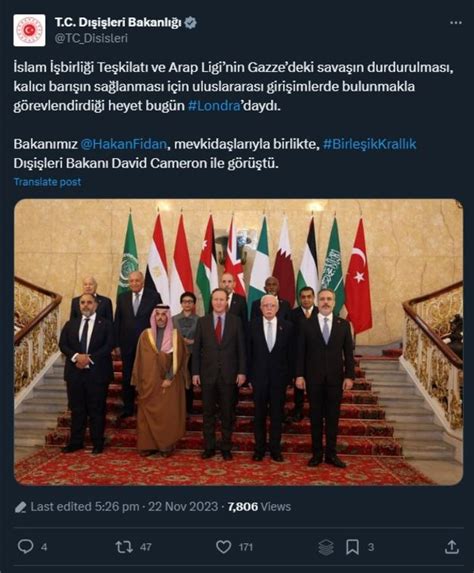This screenshot has height=573, width=474.
Task: Open the ministry profile avatar
Action: click(29, 30)
